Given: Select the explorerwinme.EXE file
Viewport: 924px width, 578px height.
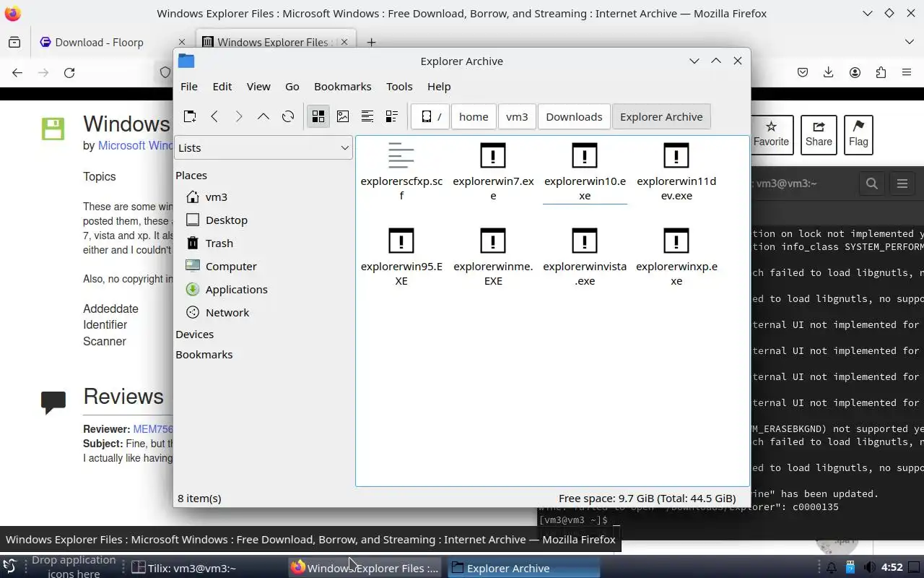Looking at the screenshot, I should 493,257.
